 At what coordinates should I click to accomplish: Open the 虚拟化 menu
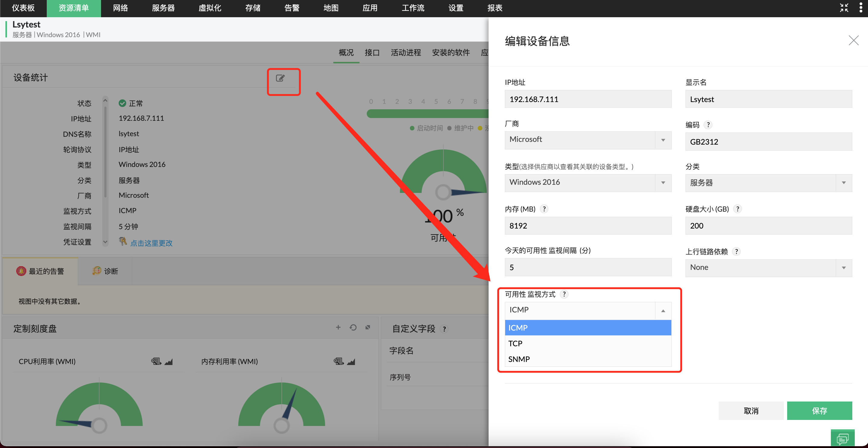210,8
